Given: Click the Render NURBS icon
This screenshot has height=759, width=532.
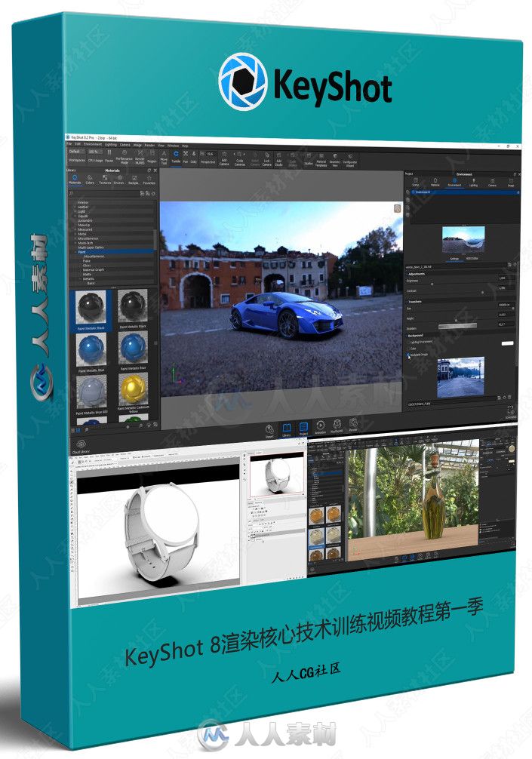Looking at the screenshot, I should [x=140, y=157].
